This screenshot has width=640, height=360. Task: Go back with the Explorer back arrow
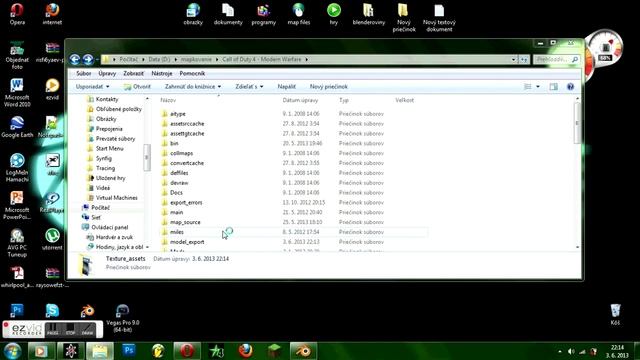click(75, 60)
